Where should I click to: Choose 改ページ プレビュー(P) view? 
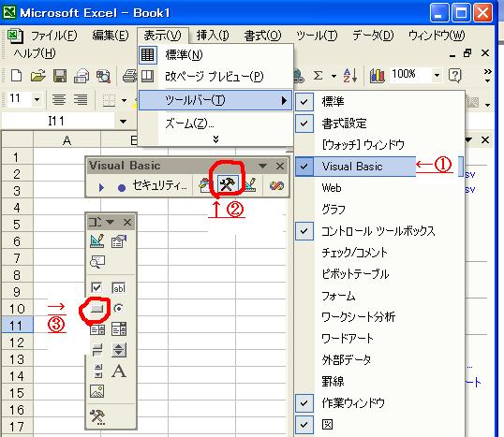[x=216, y=77]
